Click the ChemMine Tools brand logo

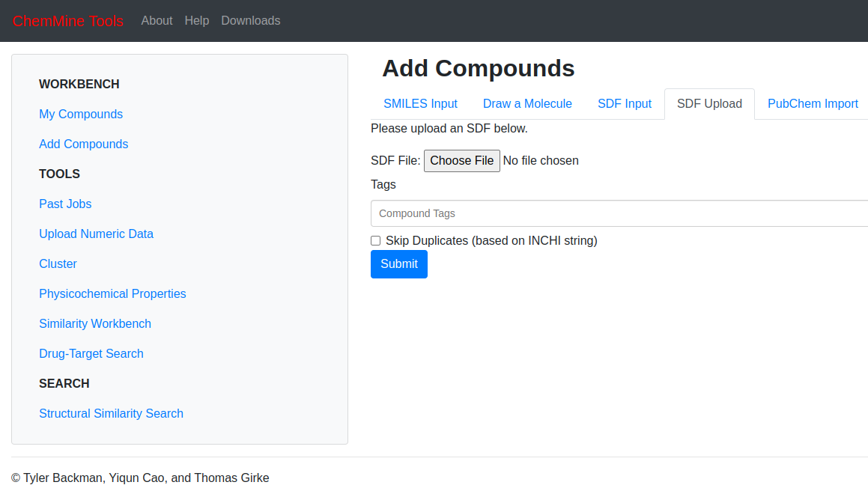[68, 21]
